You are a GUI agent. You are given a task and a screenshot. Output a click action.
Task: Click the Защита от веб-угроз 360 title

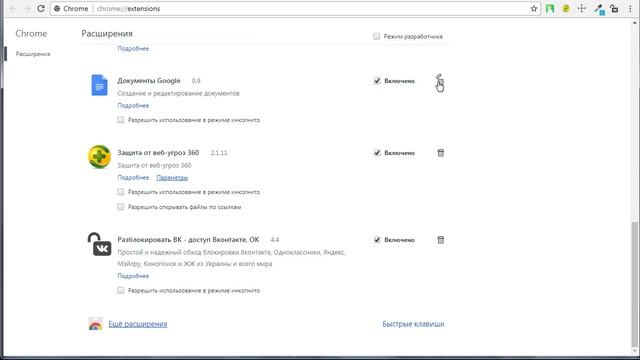[x=158, y=153]
